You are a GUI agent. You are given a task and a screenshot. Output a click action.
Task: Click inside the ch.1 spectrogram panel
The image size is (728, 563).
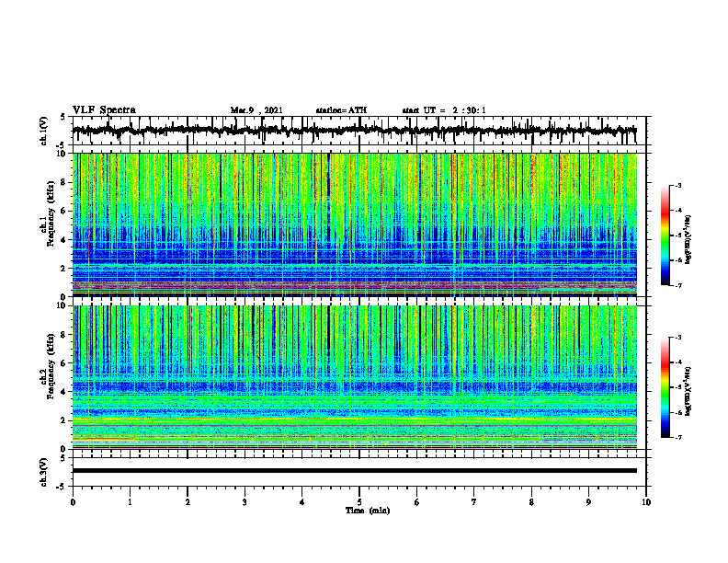click(354, 224)
